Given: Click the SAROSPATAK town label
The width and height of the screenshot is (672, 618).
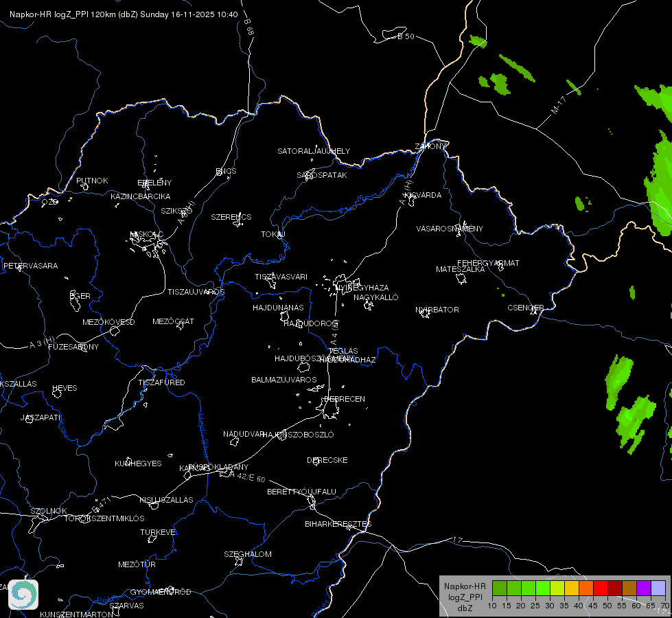Looking at the screenshot, I should pos(322,175).
